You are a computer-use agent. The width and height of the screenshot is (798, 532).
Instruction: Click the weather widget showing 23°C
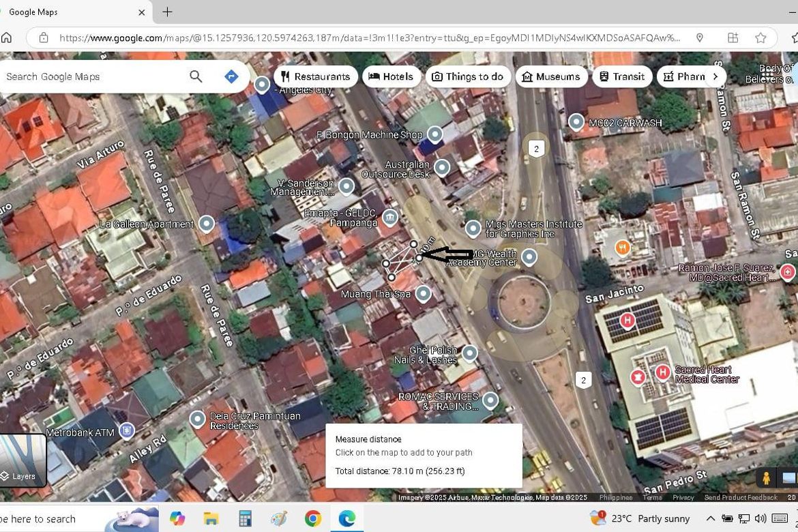pos(640,519)
